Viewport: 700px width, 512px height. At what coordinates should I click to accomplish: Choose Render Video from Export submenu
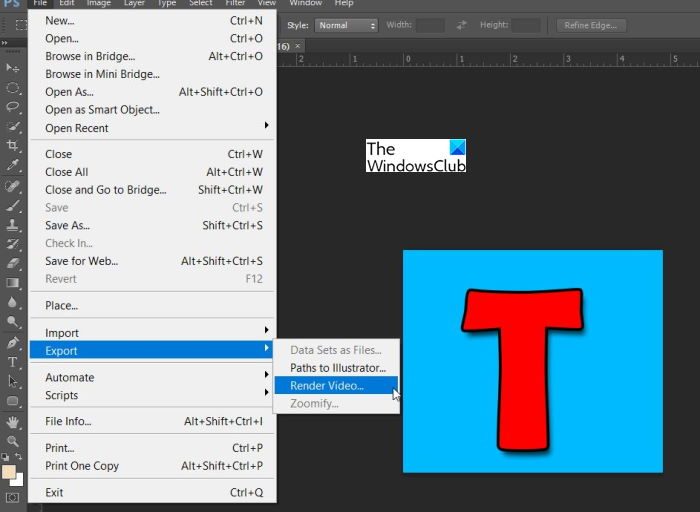click(336, 386)
